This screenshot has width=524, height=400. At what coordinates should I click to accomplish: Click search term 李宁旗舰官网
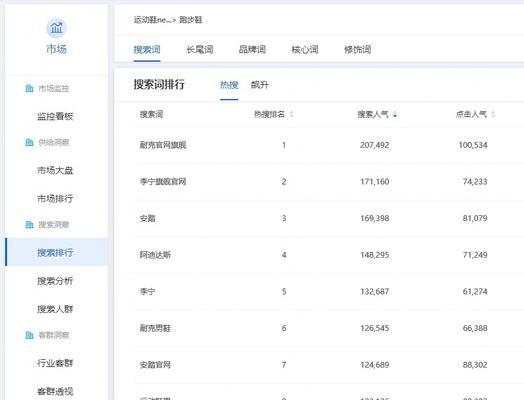(x=163, y=181)
